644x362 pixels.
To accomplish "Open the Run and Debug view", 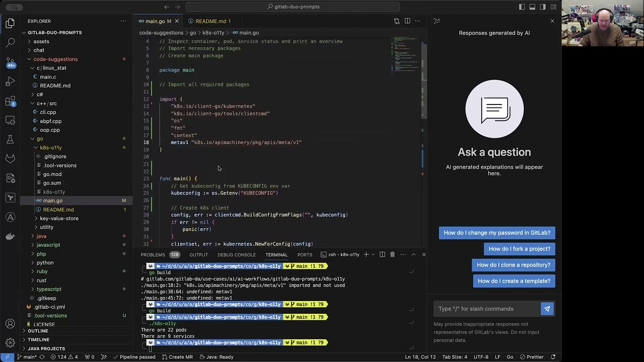I will (10, 82).
